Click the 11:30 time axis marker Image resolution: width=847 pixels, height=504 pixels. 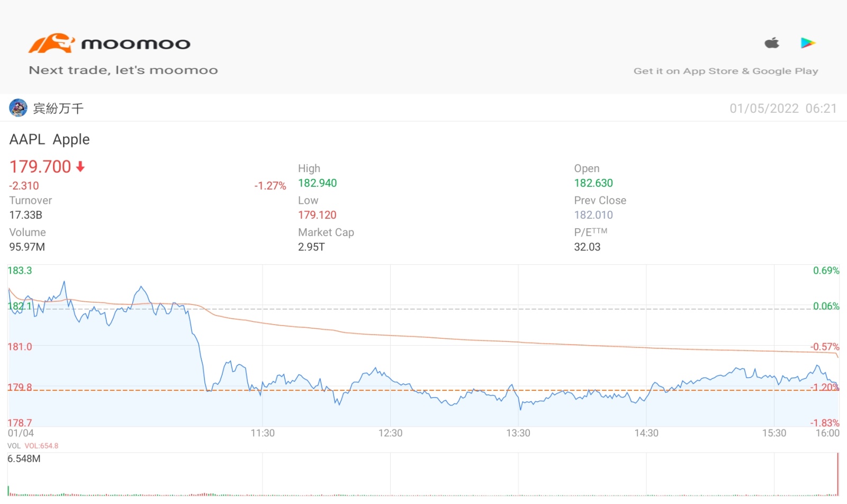[263, 433]
